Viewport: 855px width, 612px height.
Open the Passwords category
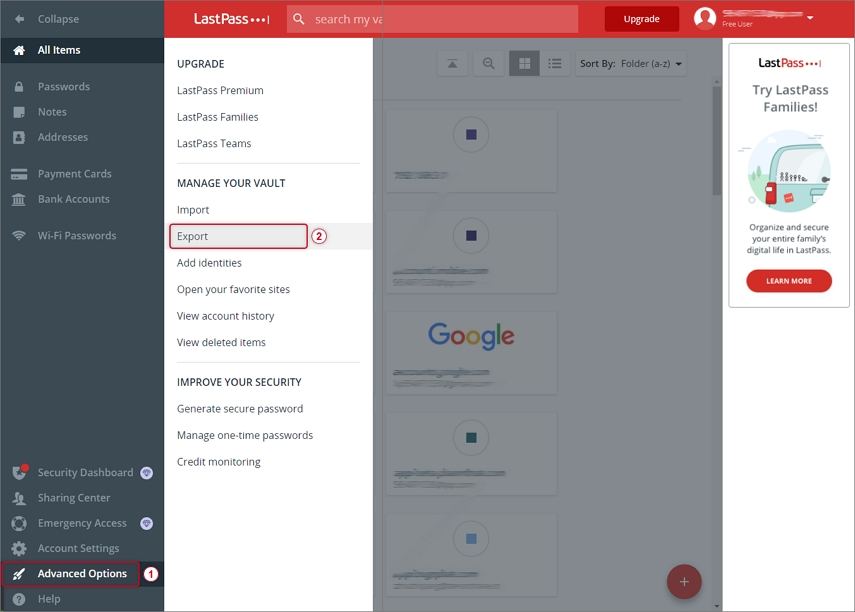[64, 87]
